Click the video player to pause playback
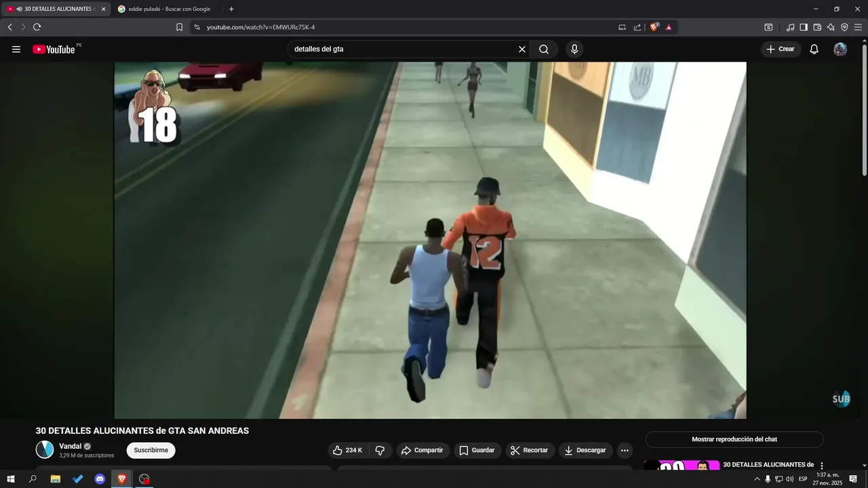The image size is (868, 488). 430,240
